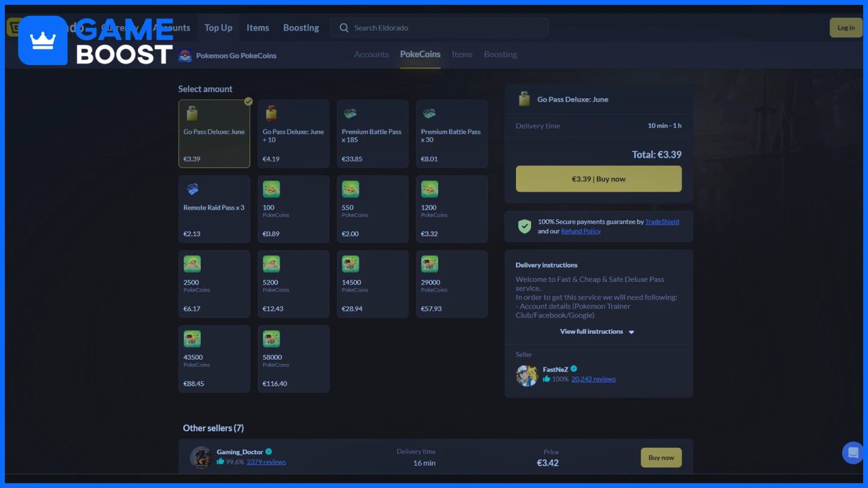Screen dimensions: 868x488
Task: Click FastNeZ verified badge
Action: click(574, 369)
